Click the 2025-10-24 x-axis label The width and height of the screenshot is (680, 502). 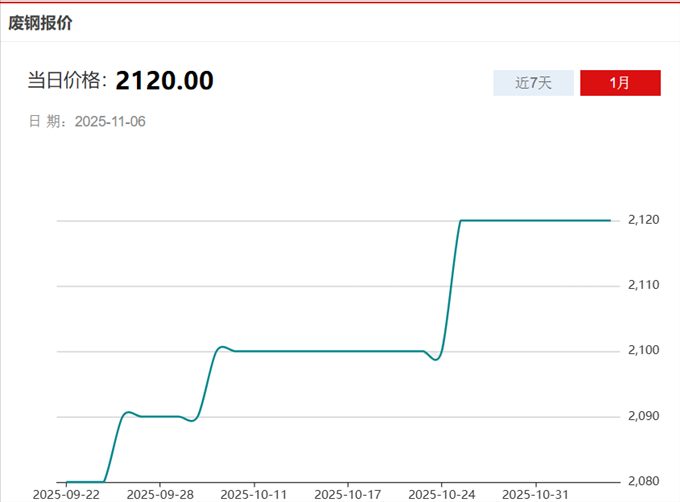442,494
